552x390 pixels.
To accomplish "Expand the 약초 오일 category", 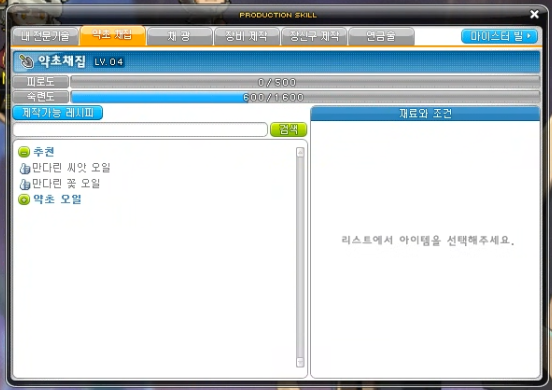I will tap(24, 200).
